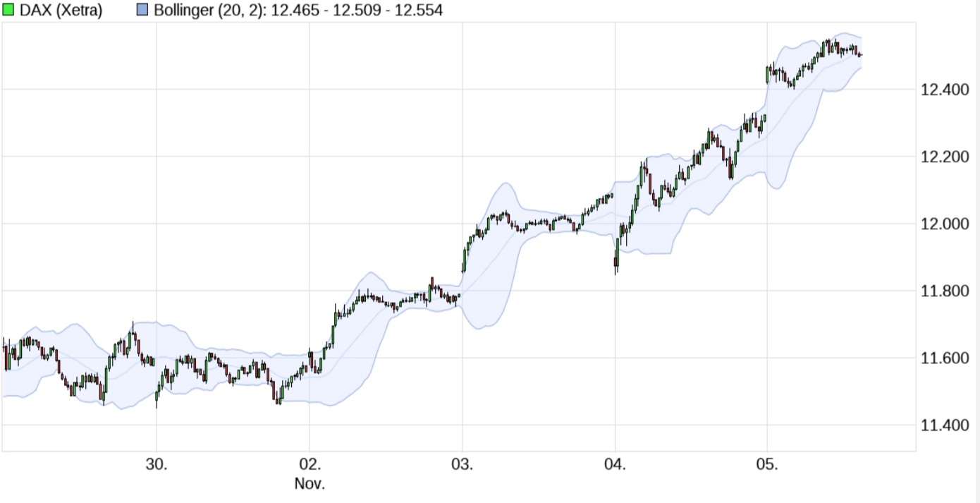This screenshot has height=503, width=980.
Task: Select the 05. date axis label
Action: click(x=767, y=466)
